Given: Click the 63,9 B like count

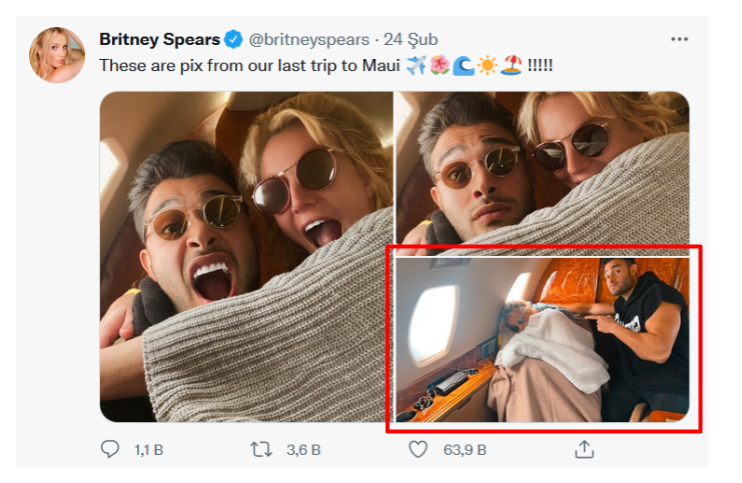Looking at the screenshot, I should pos(464,451).
